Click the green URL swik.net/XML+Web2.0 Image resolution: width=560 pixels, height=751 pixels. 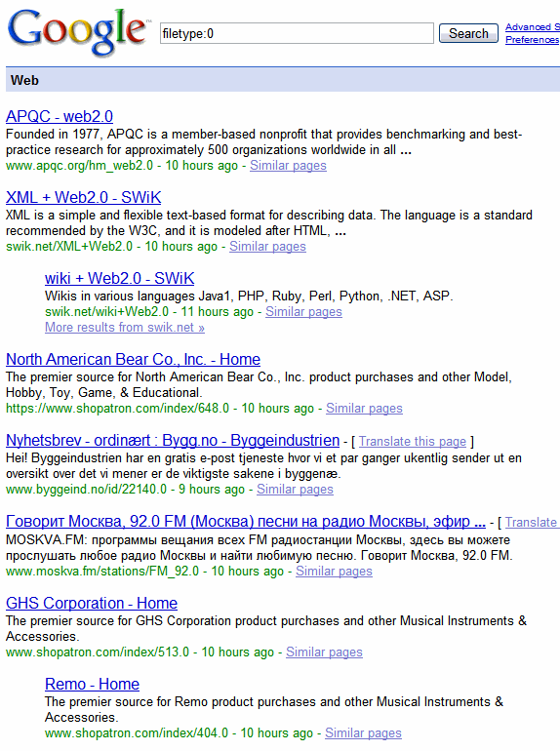point(69,246)
